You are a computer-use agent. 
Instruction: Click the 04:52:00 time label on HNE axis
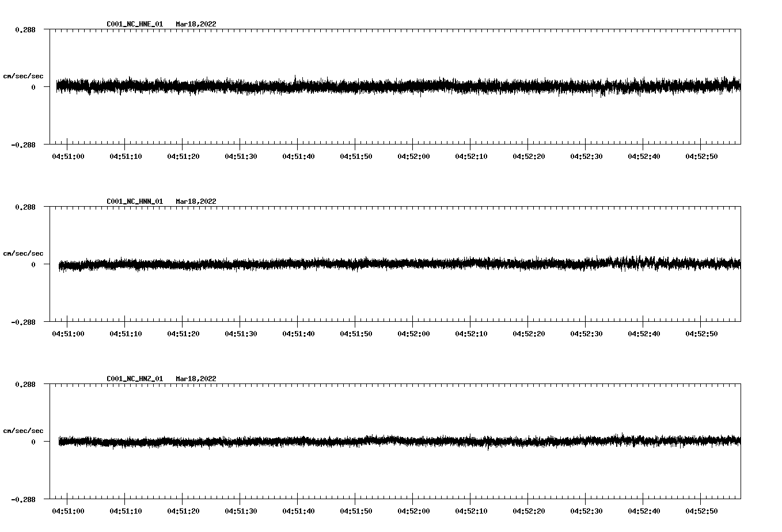tap(413, 157)
